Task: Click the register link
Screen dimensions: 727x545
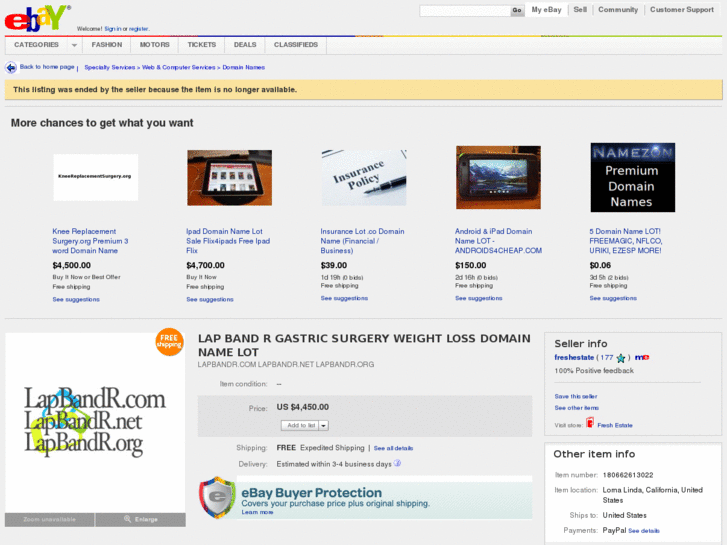Action: 139,29
